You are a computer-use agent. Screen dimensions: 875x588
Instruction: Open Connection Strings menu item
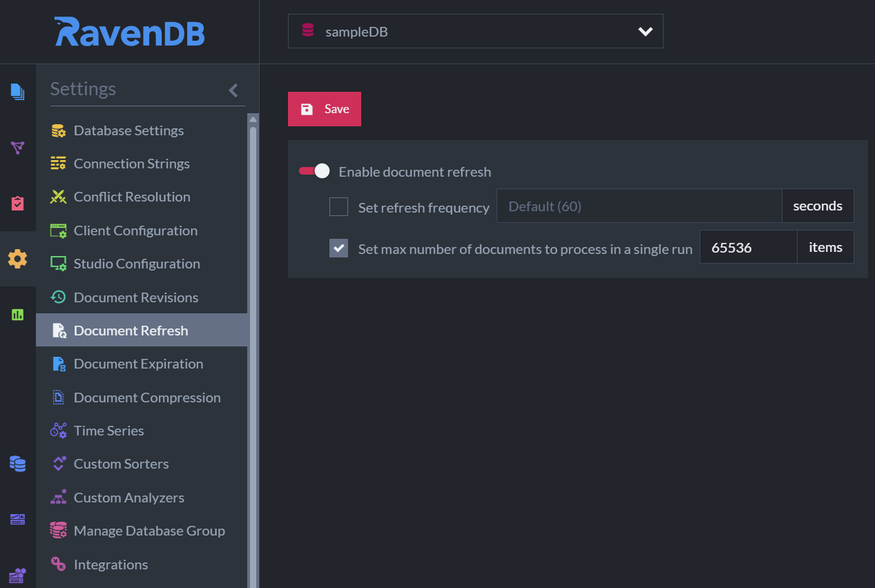click(142, 164)
